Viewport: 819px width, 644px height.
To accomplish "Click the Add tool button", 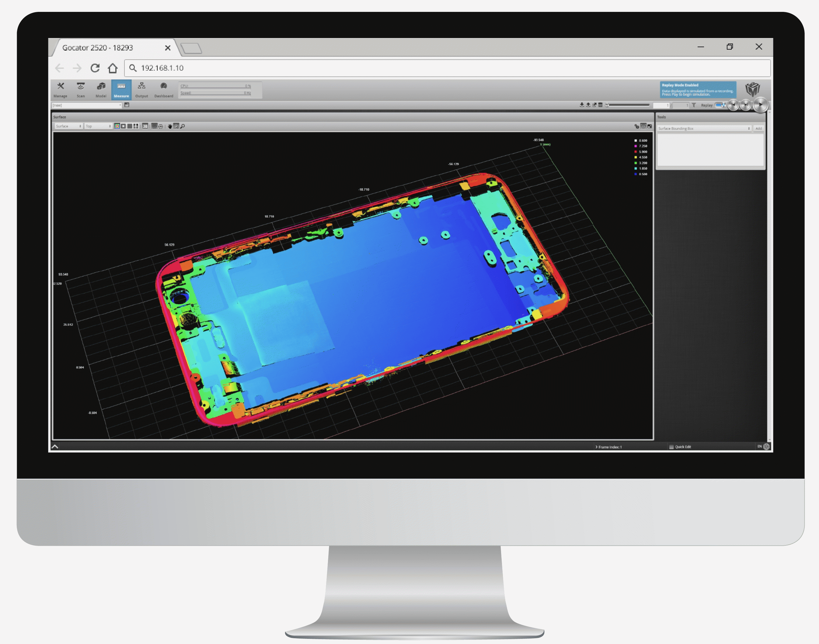I will 759,128.
